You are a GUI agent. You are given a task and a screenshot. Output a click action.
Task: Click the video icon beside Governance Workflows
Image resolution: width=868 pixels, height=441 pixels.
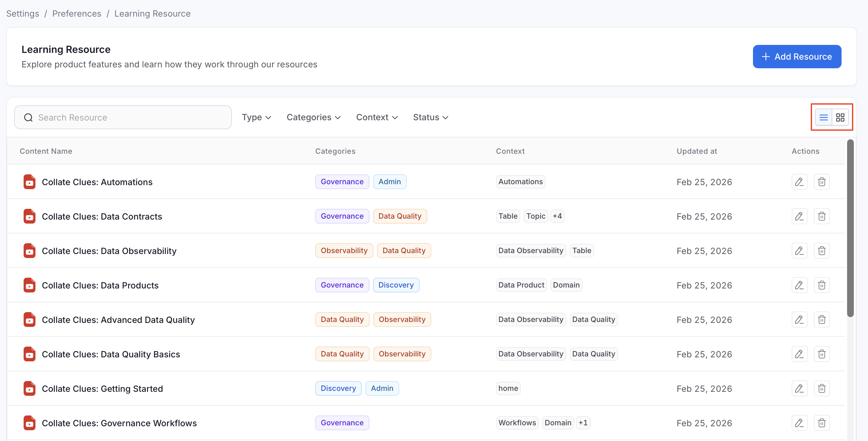[29, 423]
